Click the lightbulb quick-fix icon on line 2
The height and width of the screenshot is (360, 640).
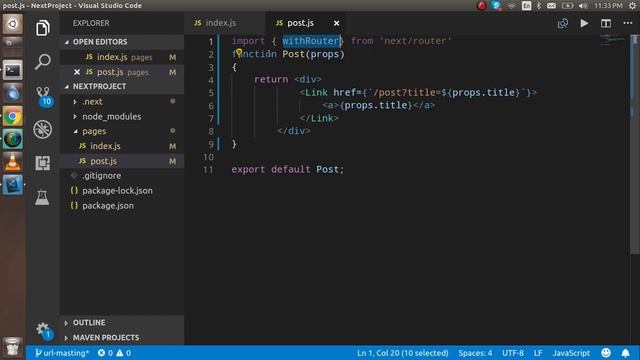pyautogui.click(x=239, y=52)
